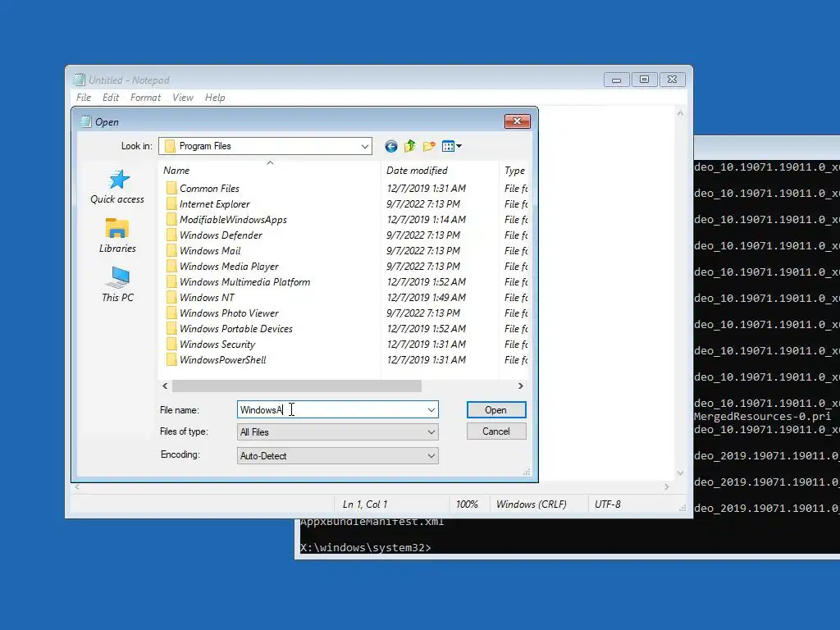
Task: Sort by the Type column header
Action: pyautogui.click(x=514, y=171)
